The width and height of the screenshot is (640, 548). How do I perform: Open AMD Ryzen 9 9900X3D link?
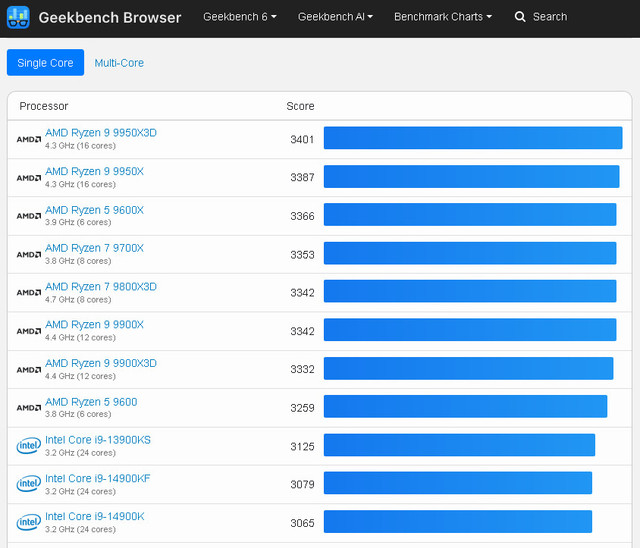(x=101, y=363)
